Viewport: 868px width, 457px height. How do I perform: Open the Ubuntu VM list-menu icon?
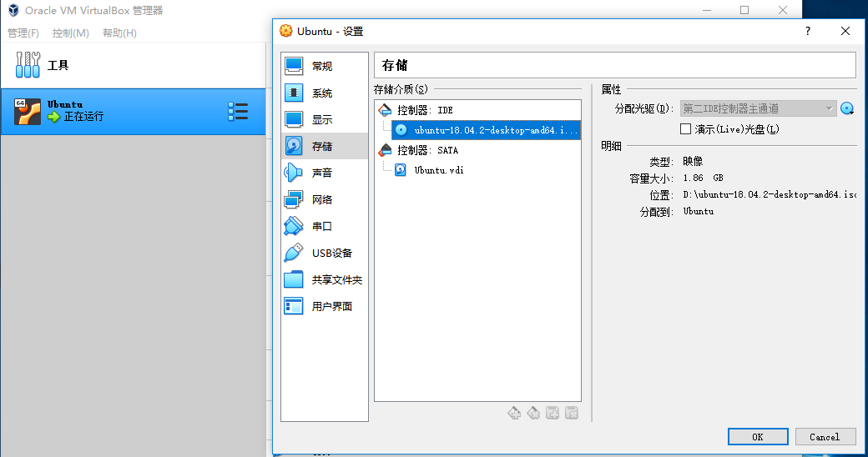click(x=238, y=112)
